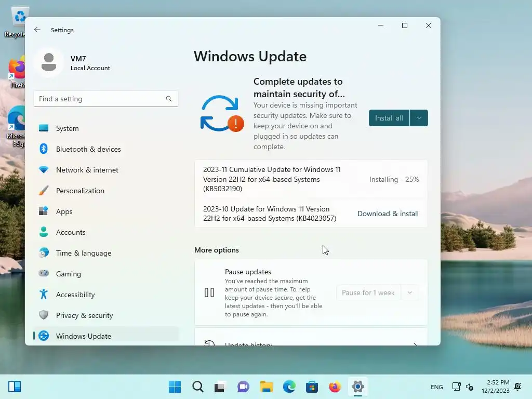The height and width of the screenshot is (399, 532).
Task: Open the Windows Start menu
Action: point(175,387)
